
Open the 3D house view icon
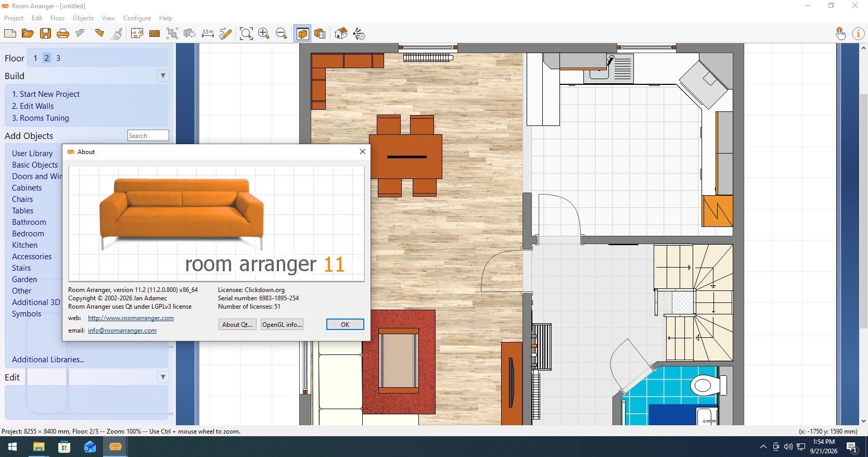(341, 34)
